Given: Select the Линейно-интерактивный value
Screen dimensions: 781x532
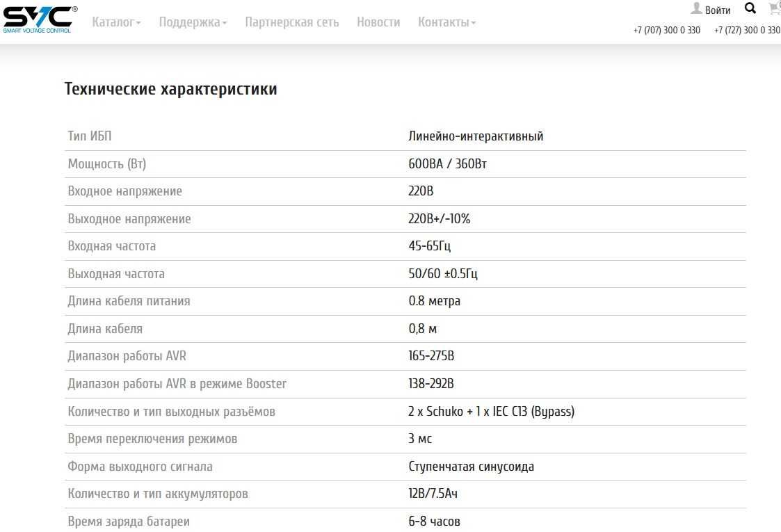Looking at the screenshot, I should pyautogui.click(x=476, y=136).
